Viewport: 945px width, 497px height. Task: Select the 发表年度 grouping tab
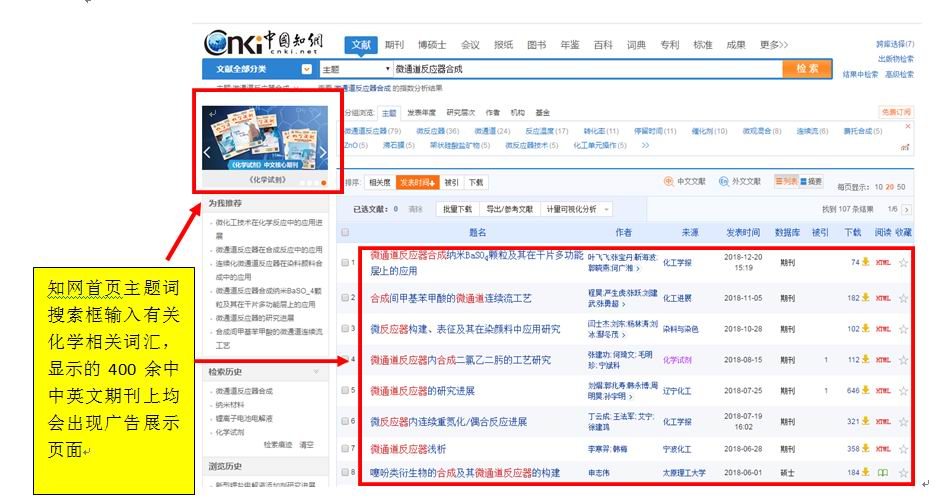[x=421, y=113]
